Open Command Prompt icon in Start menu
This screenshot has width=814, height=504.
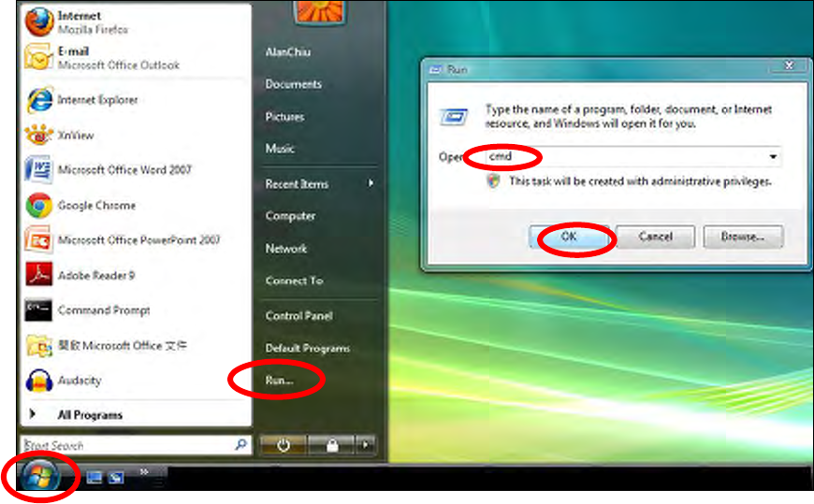(x=38, y=310)
